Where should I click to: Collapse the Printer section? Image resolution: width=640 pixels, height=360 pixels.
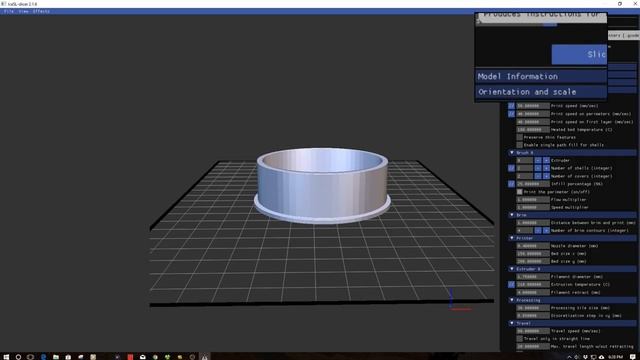tap(571, 238)
